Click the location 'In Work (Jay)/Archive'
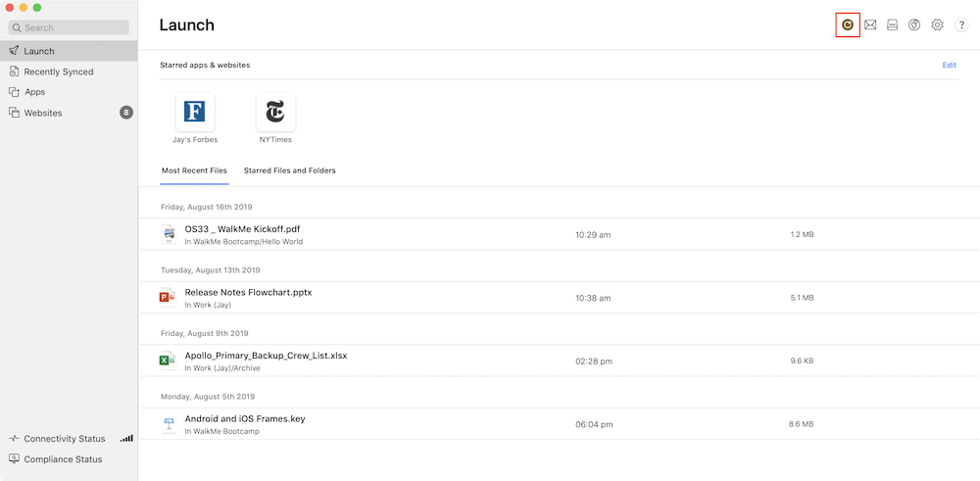 pos(222,368)
